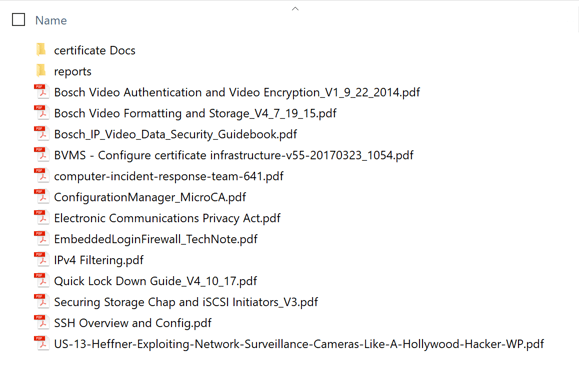This screenshot has width=579, height=376.
Task: Select 'BVMS - Configure certificate infrastructure-v55-20170323_1054.pdf'
Action: click(x=234, y=155)
